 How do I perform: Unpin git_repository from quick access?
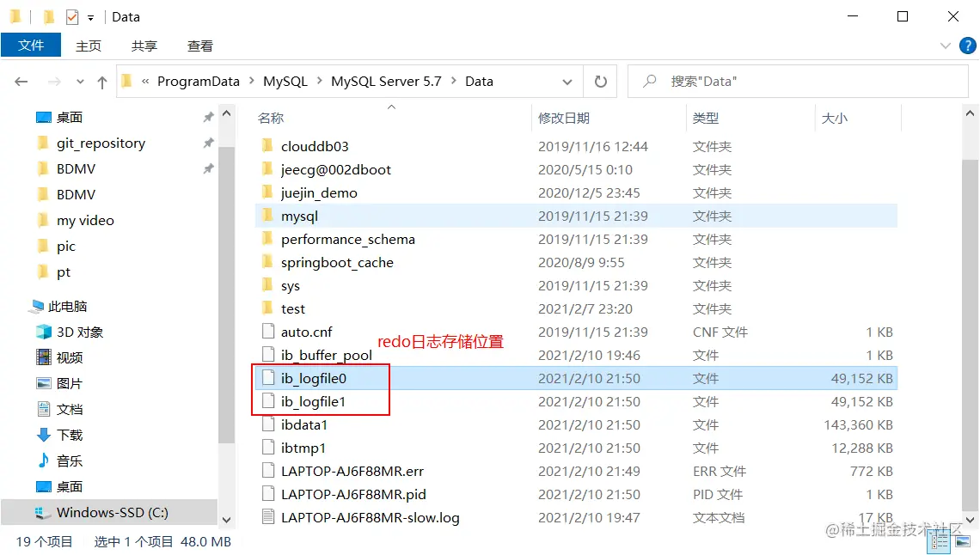pos(208,143)
